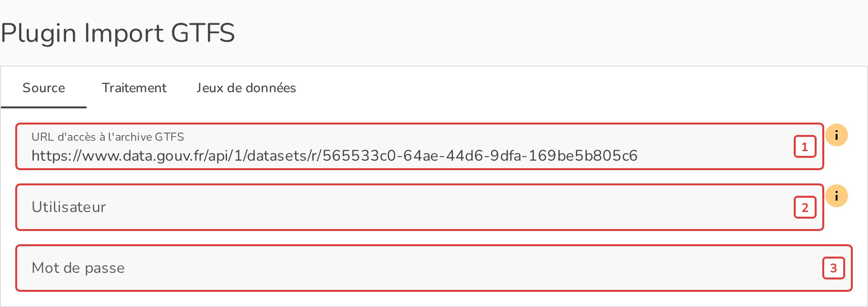
Task: Click the underline indicator beneath Source tab
Action: tap(44, 107)
